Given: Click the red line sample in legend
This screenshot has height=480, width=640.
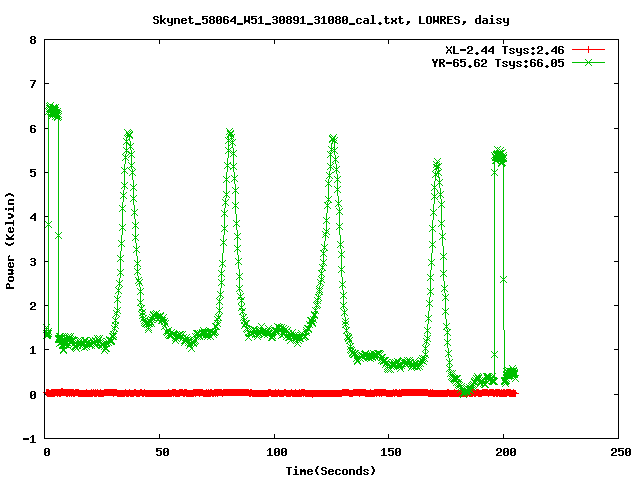Looking at the screenshot, I should pyautogui.click(x=588, y=50).
